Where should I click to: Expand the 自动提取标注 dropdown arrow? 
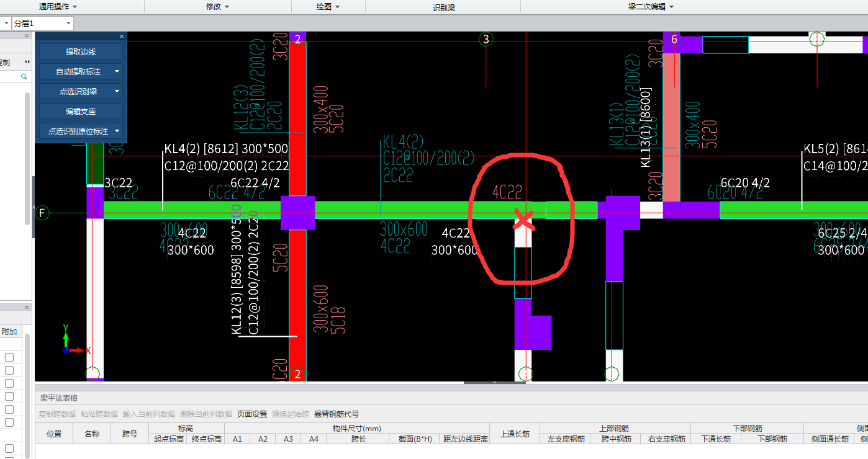[x=117, y=72]
